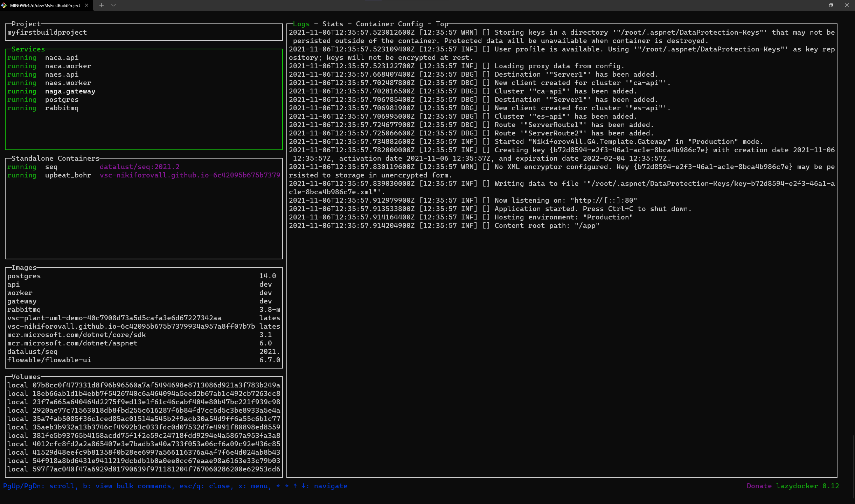Click the Project panel title
This screenshot has height=504, width=855.
click(x=26, y=24)
